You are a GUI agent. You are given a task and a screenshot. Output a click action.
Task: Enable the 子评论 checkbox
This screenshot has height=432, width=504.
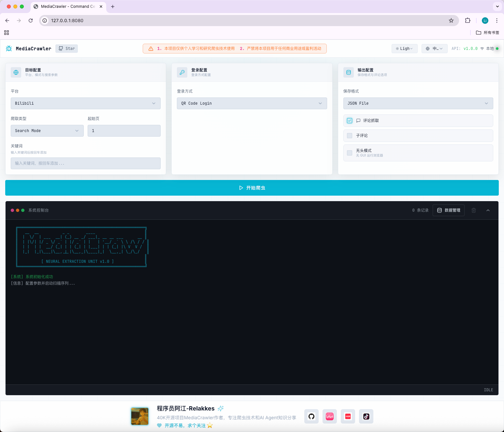(350, 136)
